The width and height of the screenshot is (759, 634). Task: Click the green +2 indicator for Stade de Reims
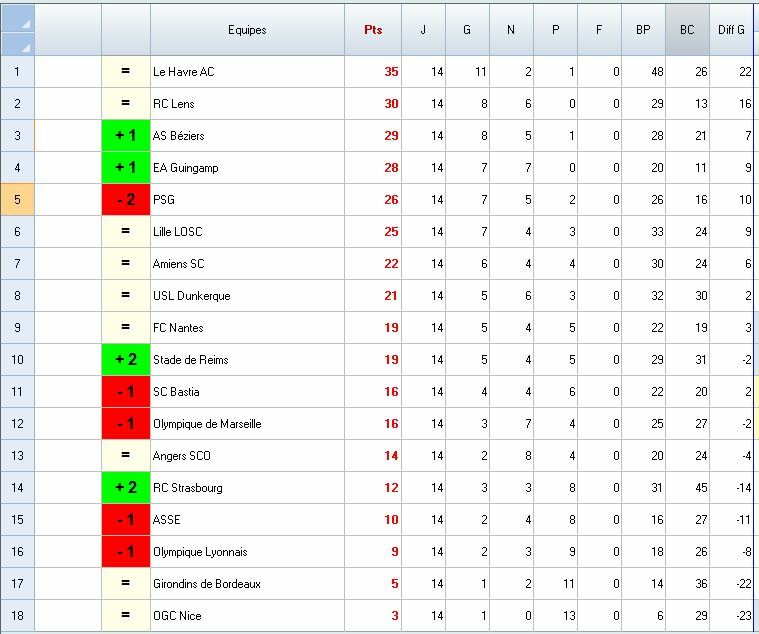(x=126, y=360)
